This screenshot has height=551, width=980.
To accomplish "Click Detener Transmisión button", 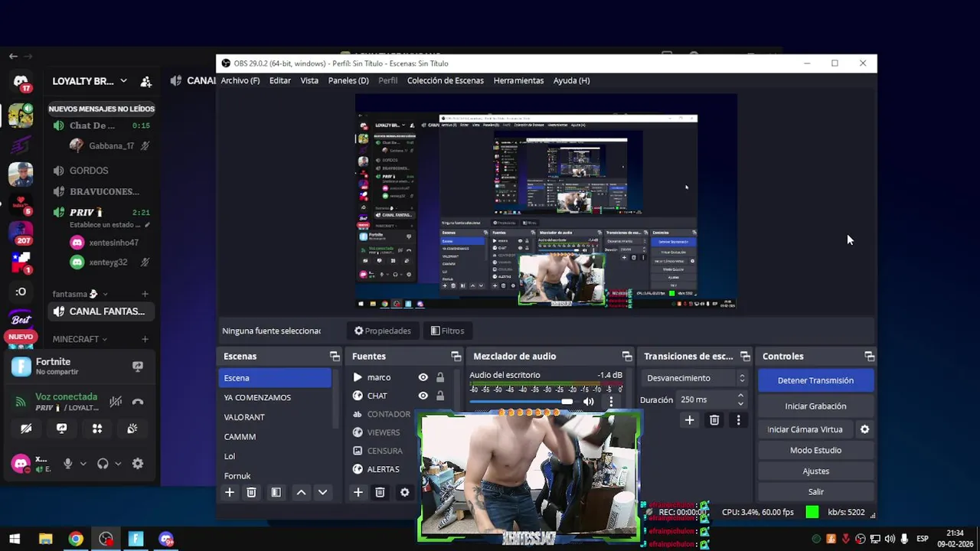I will pos(815,380).
